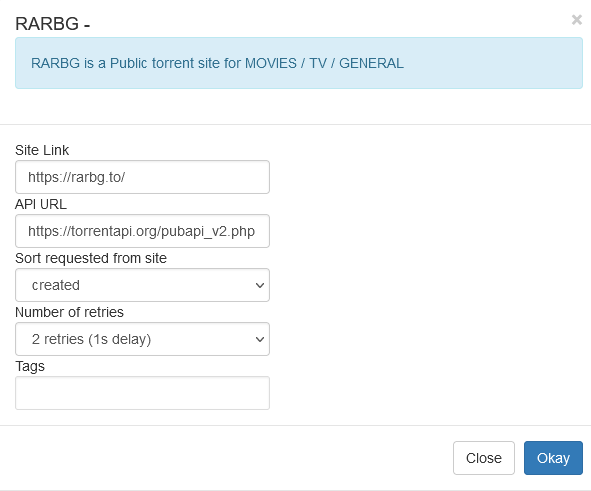
Task: Click the word MOVIES in the info banner
Action: click(271, 63)
